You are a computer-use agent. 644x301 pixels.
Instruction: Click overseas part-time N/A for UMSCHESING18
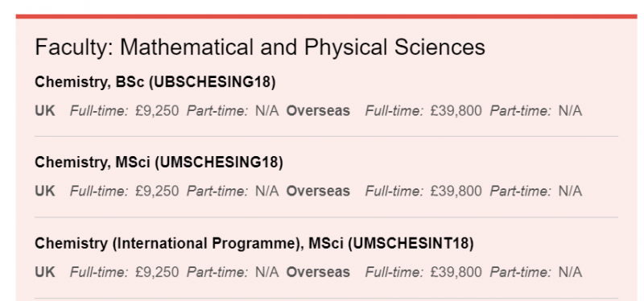[x=570, y=192]
